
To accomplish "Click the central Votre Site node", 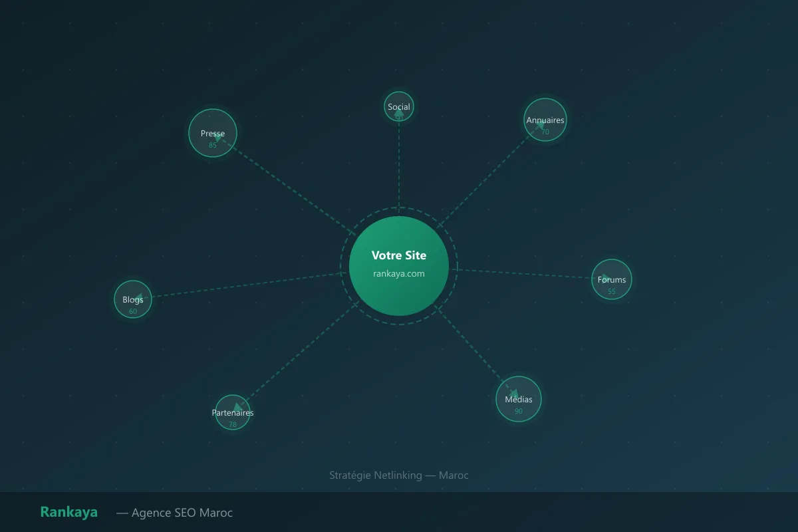I will (x=399, y=266).
